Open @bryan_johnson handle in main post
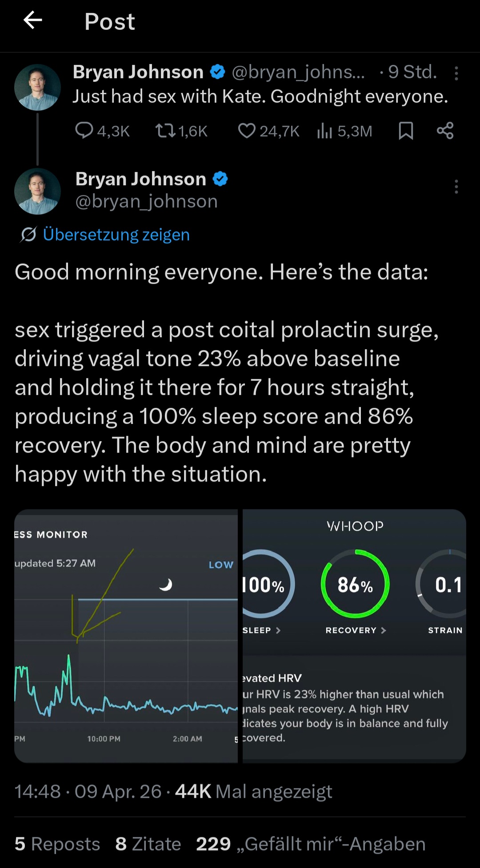Image resolution: width=480 pixels, height=868 pixels. click(x=147, y=202)
